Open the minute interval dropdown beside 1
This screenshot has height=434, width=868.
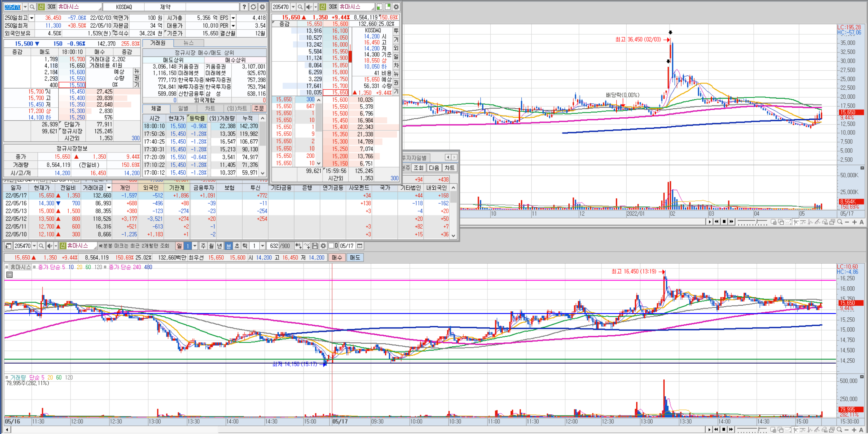point(263,246)
